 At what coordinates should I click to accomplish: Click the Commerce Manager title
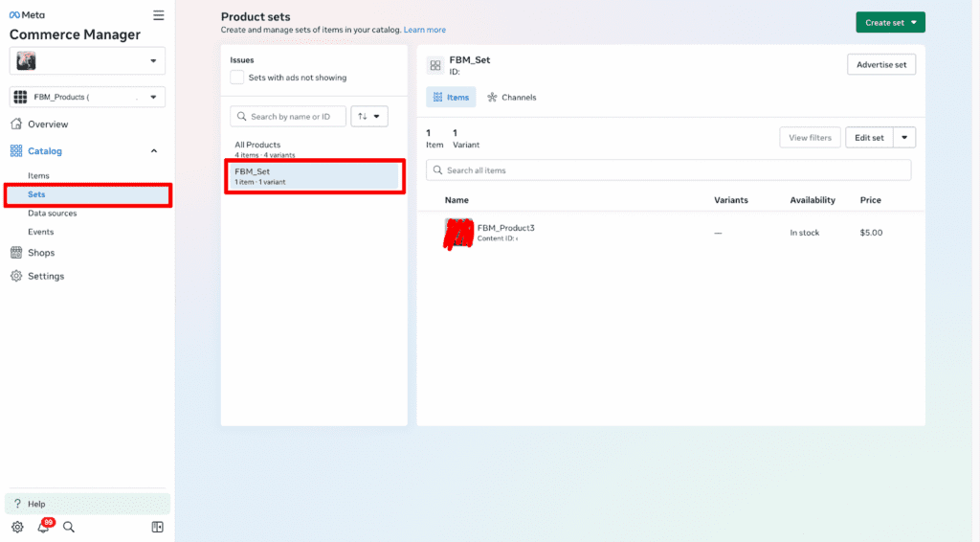point(75,34)
